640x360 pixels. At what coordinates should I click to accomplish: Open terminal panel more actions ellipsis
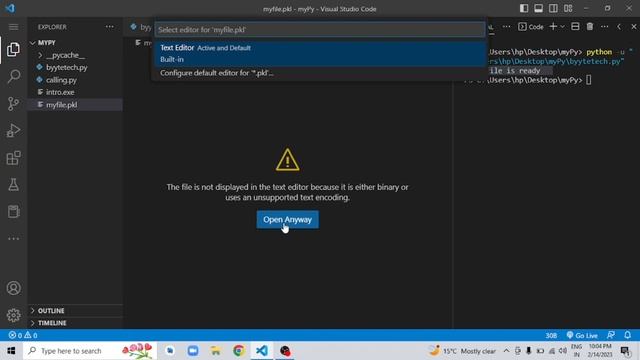pyautogui.click(x=604, y=27)
